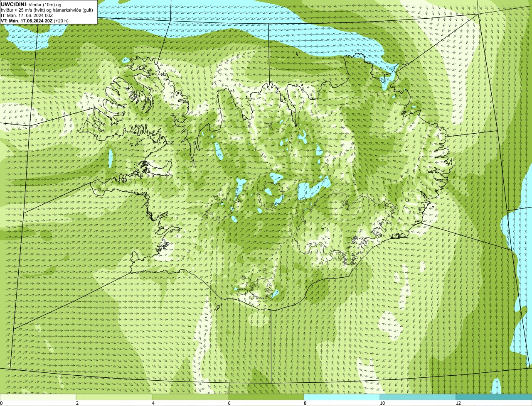Screen dimensions: 532x406
Task: Click the scale label '4'
Action: tap(153, 403)
